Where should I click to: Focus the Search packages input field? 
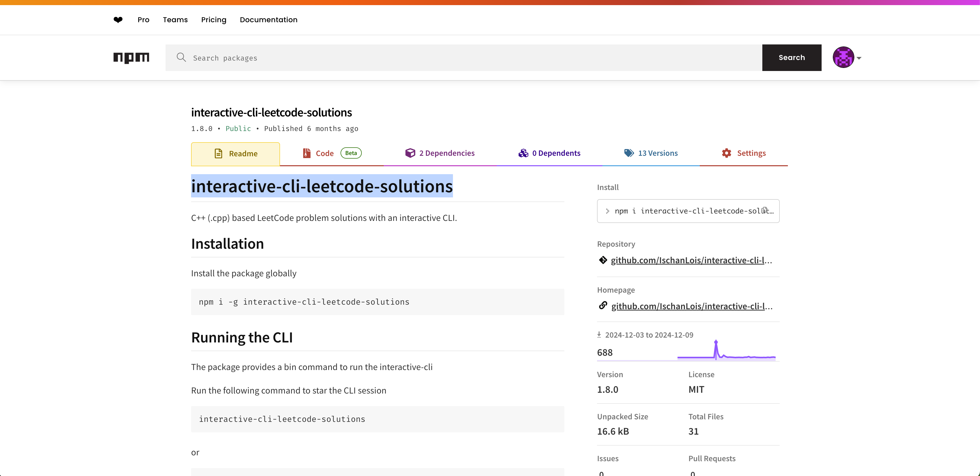point(464,58)
